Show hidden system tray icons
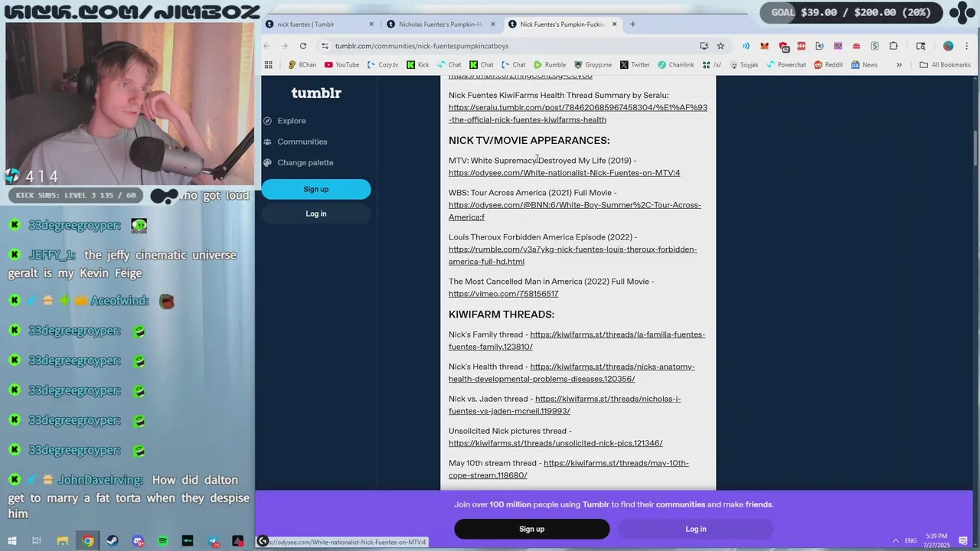The height and width of the screenshot is (551, 980). coord(895,541)
